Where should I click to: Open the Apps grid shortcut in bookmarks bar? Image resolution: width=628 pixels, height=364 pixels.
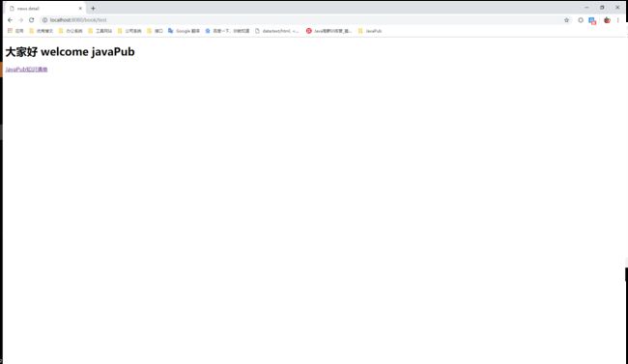click(15, 31)
